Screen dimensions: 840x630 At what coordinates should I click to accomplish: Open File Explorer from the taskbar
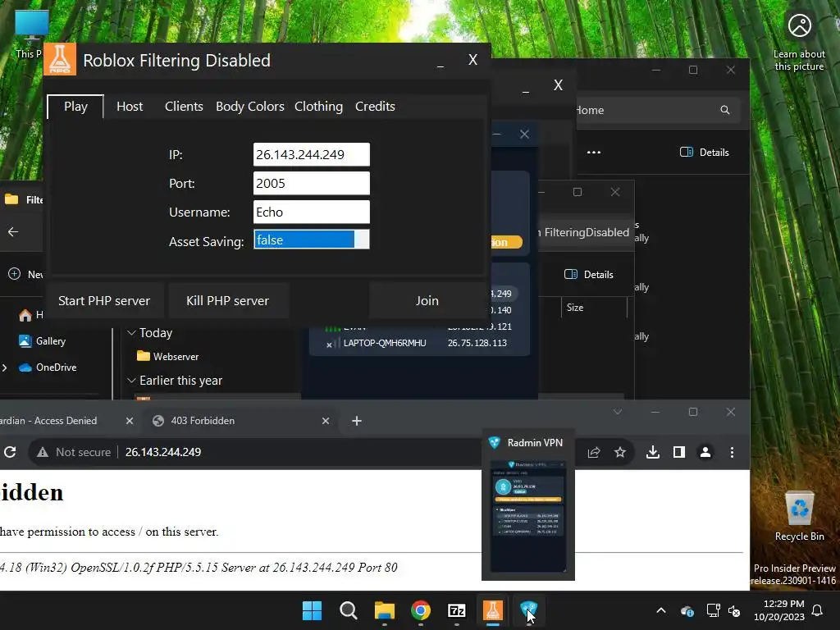click(x=384, y=610)
